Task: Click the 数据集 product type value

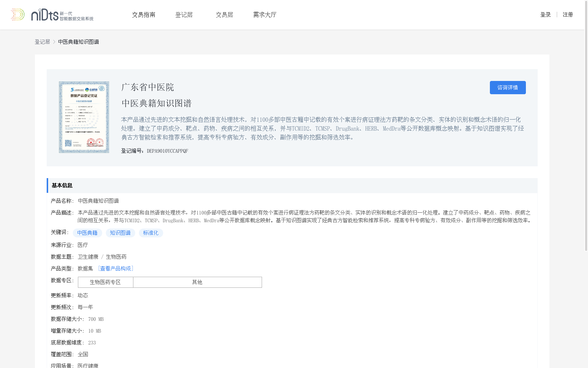Action: coord(86,269)
